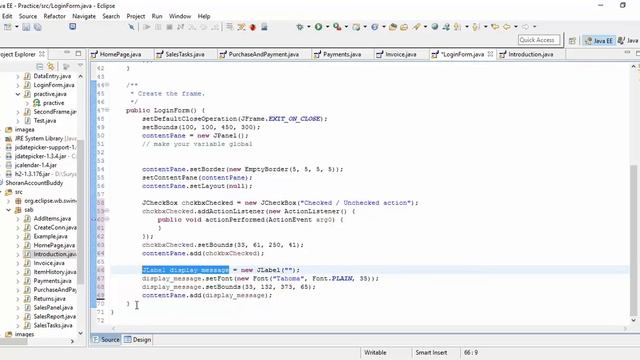Click the New file wizard icon
This screenshot has width=640, height=360.
pyautogui.click(x=7, y=27)
